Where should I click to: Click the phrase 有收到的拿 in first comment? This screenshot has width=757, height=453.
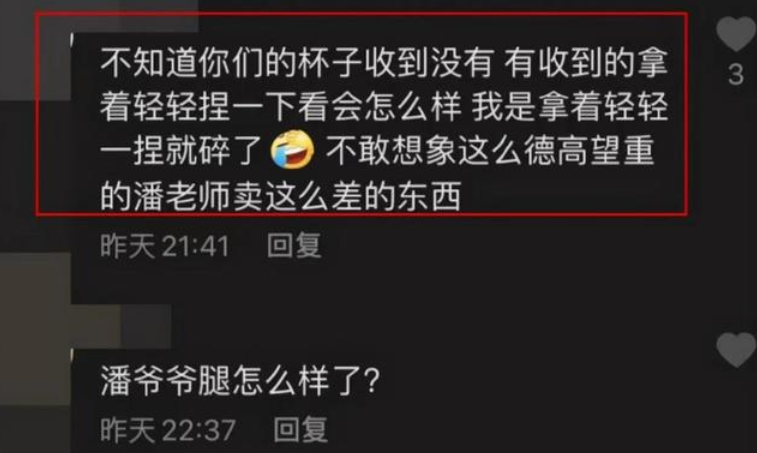(586, 63)
